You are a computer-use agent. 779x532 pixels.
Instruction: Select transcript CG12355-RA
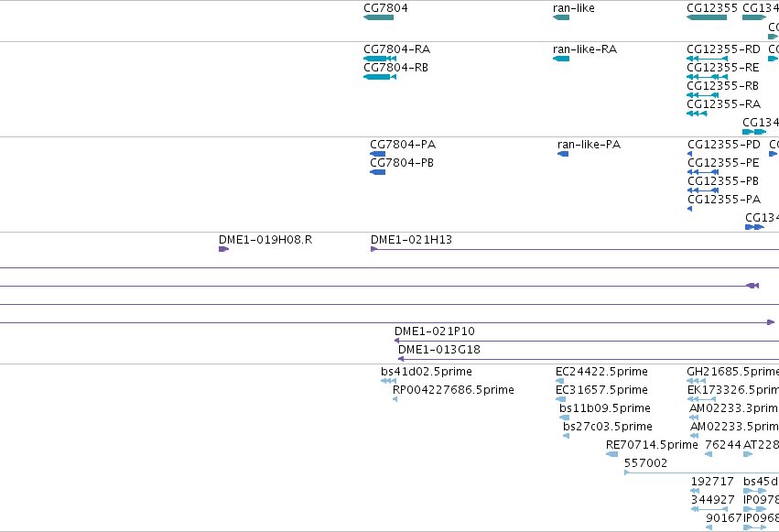click(697, 114)
